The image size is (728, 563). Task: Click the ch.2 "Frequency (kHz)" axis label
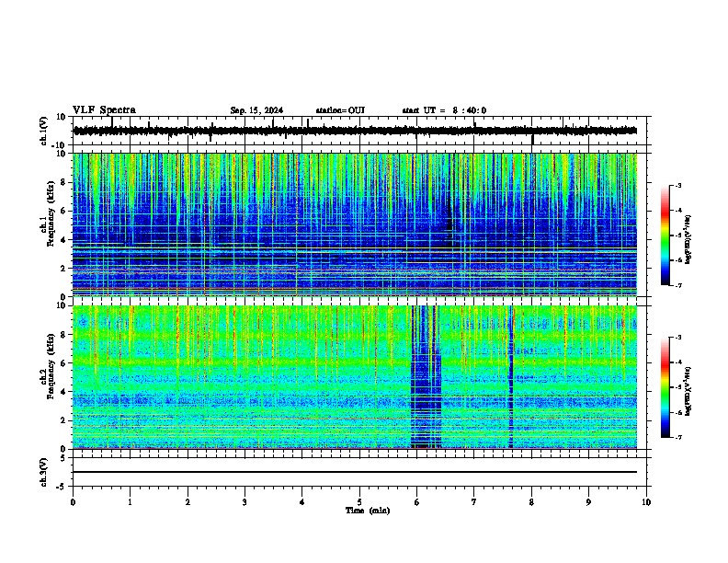[51, 366]
